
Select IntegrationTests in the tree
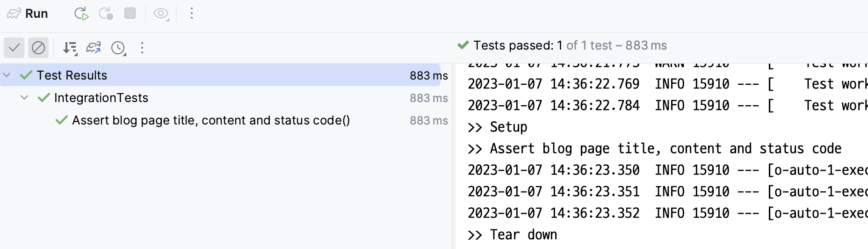[x=101, y=98]
